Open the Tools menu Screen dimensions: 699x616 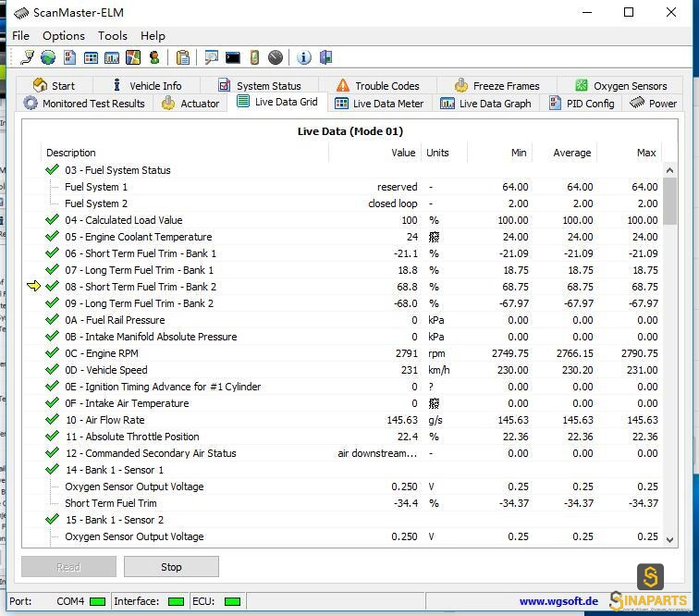[x=113, y=36]
